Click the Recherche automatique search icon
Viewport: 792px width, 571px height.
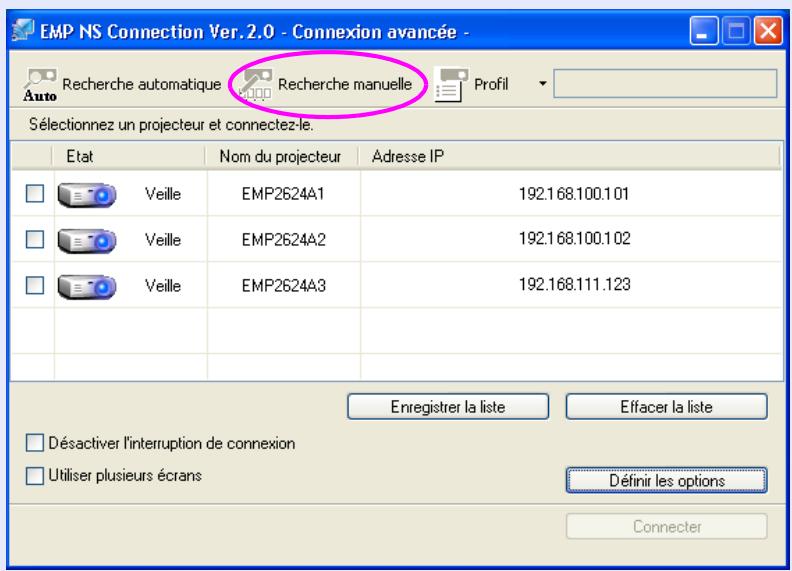point(40,85)
